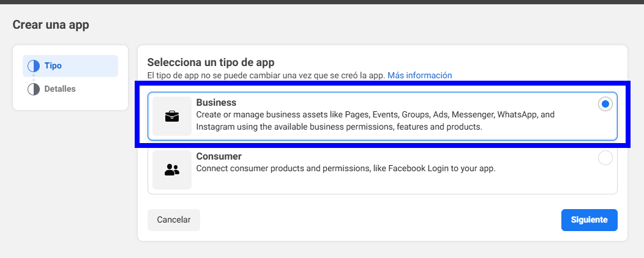Select the Business radio button

[x=605, y=105]
